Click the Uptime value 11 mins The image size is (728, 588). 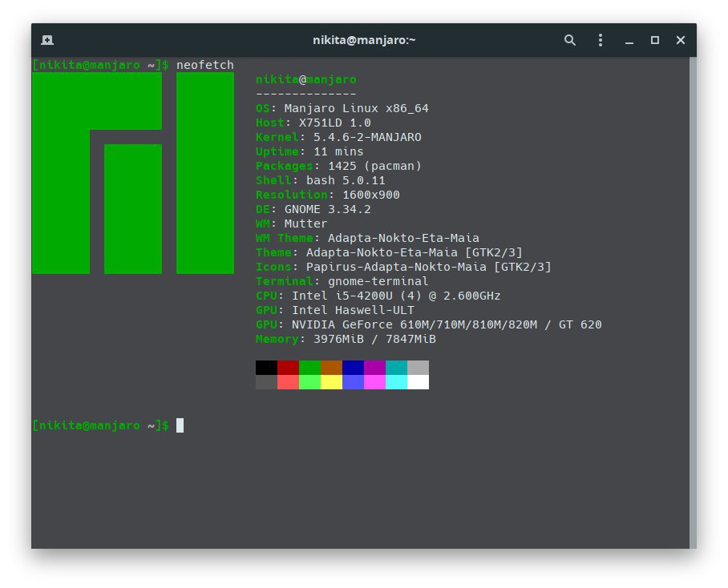click(x=338, y=151)
